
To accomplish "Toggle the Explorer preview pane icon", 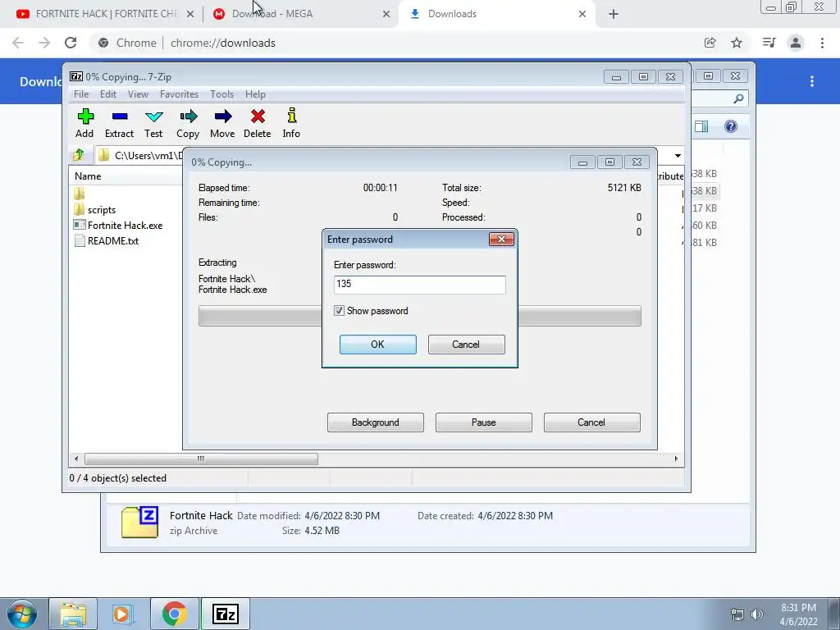I will coord(701,126).
